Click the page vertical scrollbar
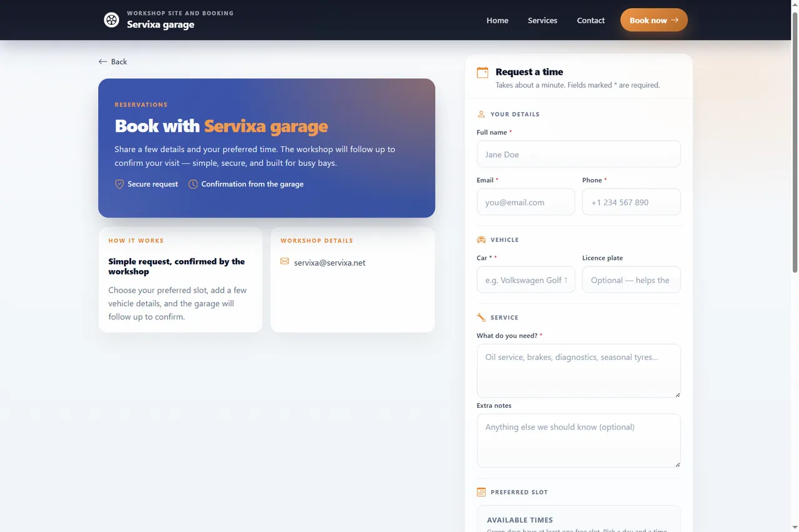Screen dimensions: 799x532 pyautogui.click(x=795, y=143)
